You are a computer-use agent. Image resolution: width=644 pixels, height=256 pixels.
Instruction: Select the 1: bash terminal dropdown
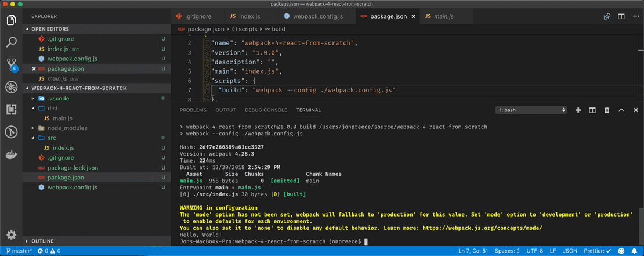click(x=531, y=110)
